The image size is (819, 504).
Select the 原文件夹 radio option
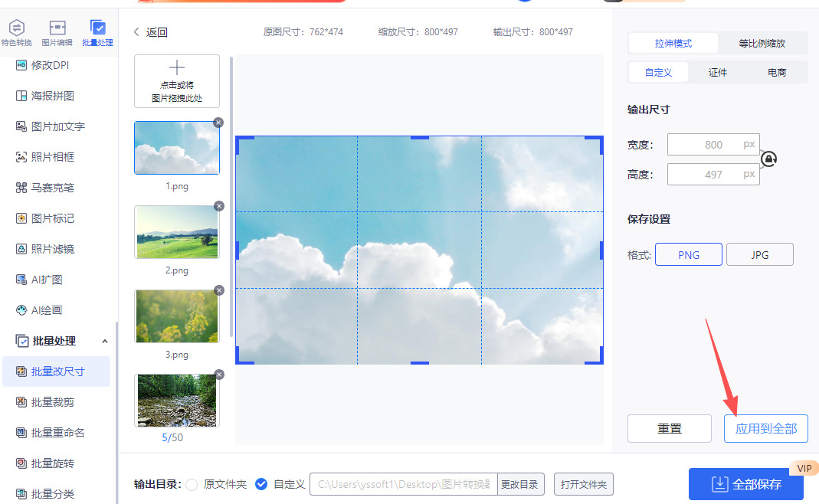192,484
